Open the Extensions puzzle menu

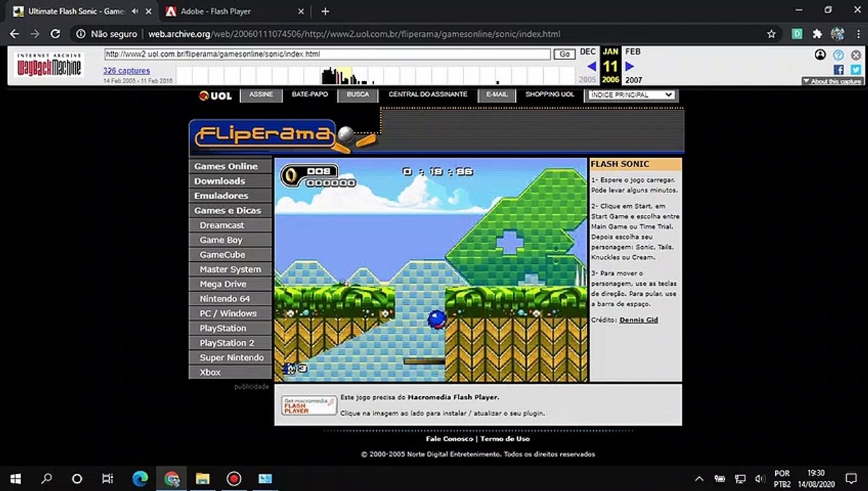coord(818,33)
